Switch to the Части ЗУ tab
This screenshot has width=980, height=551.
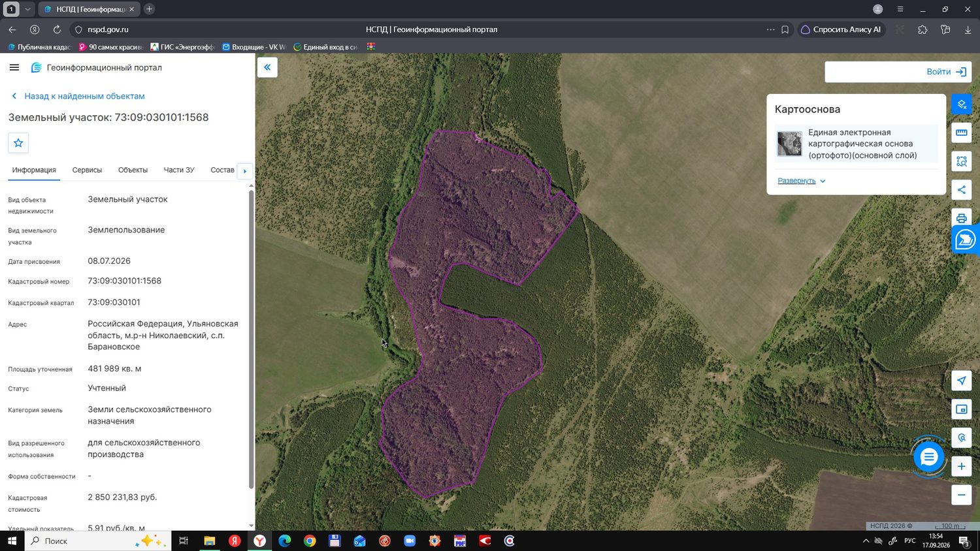(x=179, y=170)
